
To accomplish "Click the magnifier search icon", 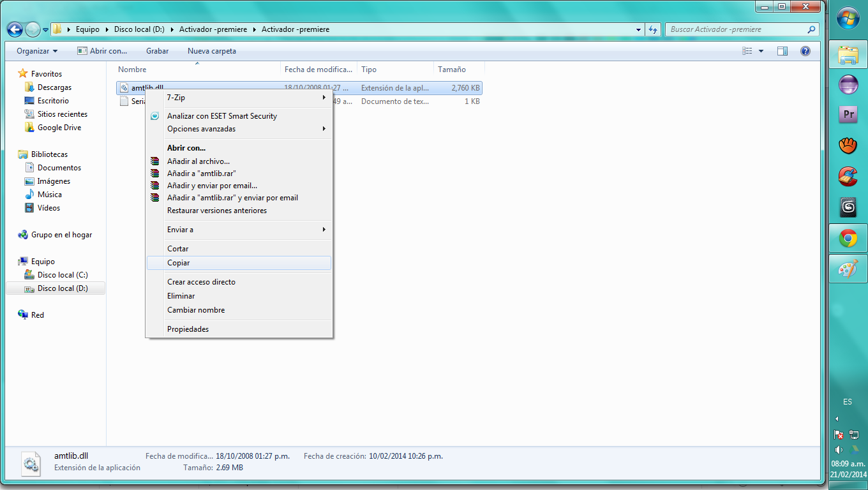I will click(812, 29).
